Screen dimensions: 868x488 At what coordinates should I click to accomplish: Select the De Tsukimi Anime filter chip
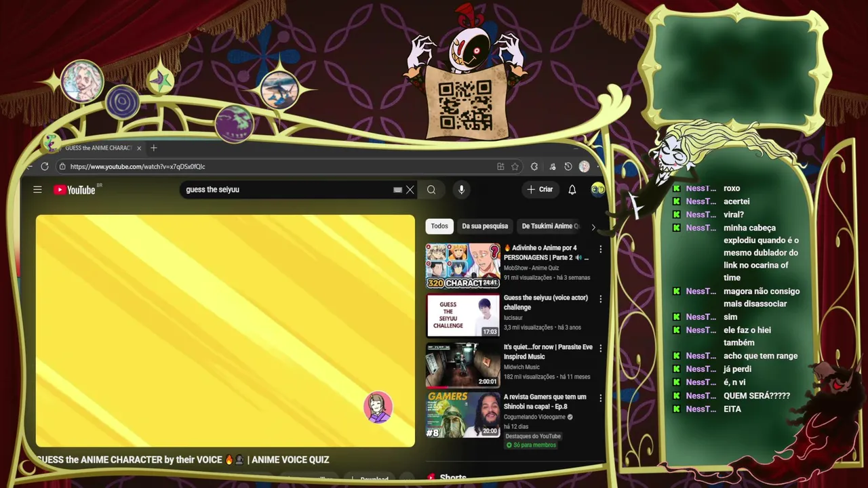[551, 226]
